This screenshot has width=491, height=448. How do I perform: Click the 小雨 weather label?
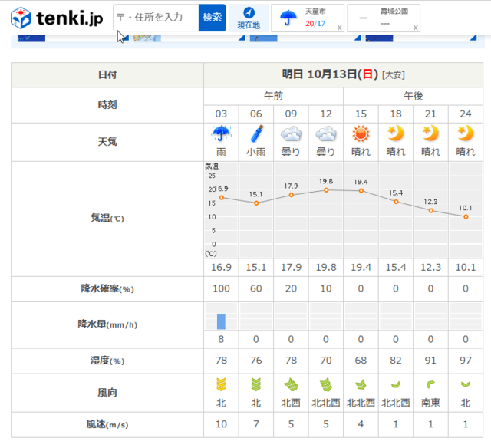click(x=256, y=152)
